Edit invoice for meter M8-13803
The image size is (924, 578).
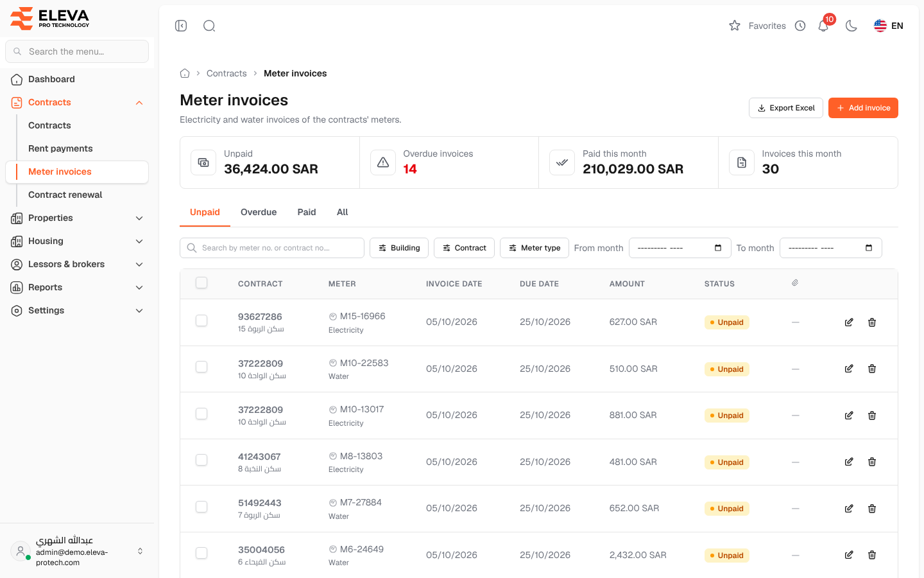click(x=849, y=462)
